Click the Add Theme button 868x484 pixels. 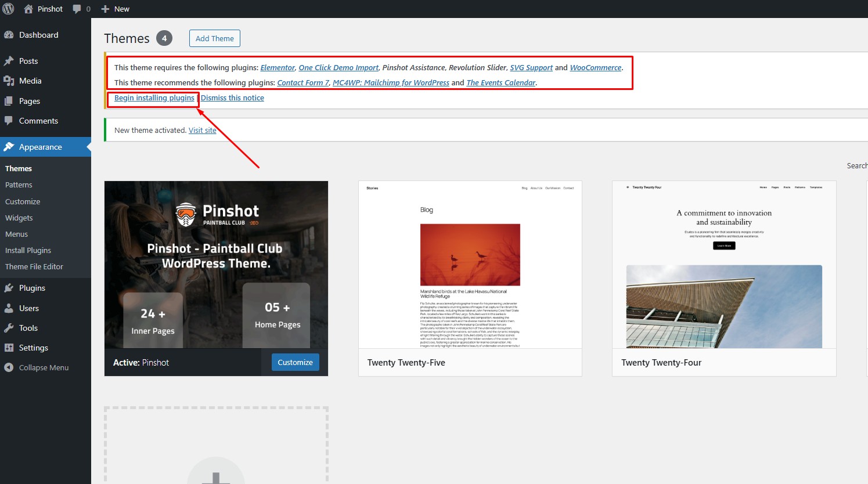215,38
